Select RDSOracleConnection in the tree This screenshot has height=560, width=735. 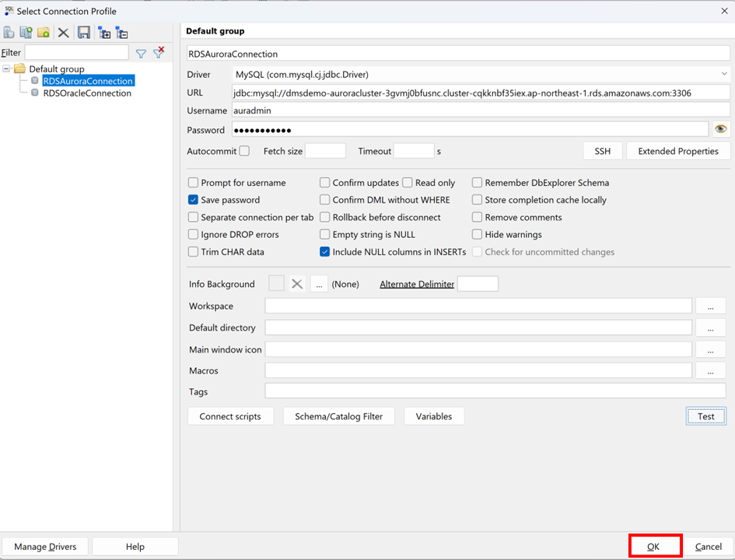[x=87, y=93]
